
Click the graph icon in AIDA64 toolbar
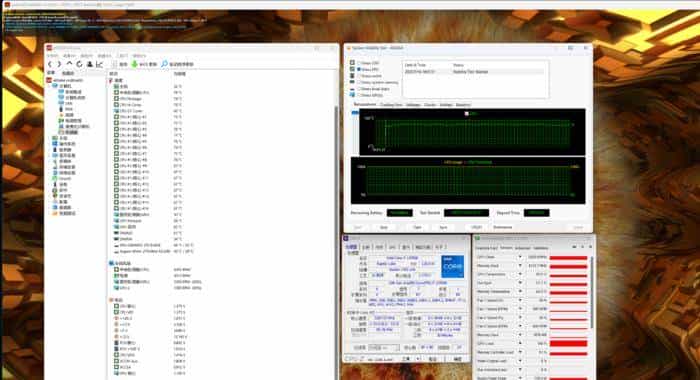coord(99,64)
